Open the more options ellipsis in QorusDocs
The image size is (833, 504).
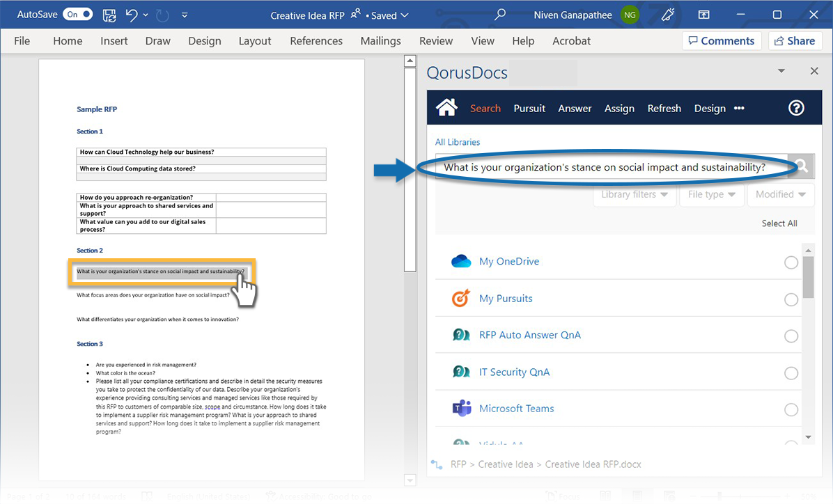pos(739,108)
